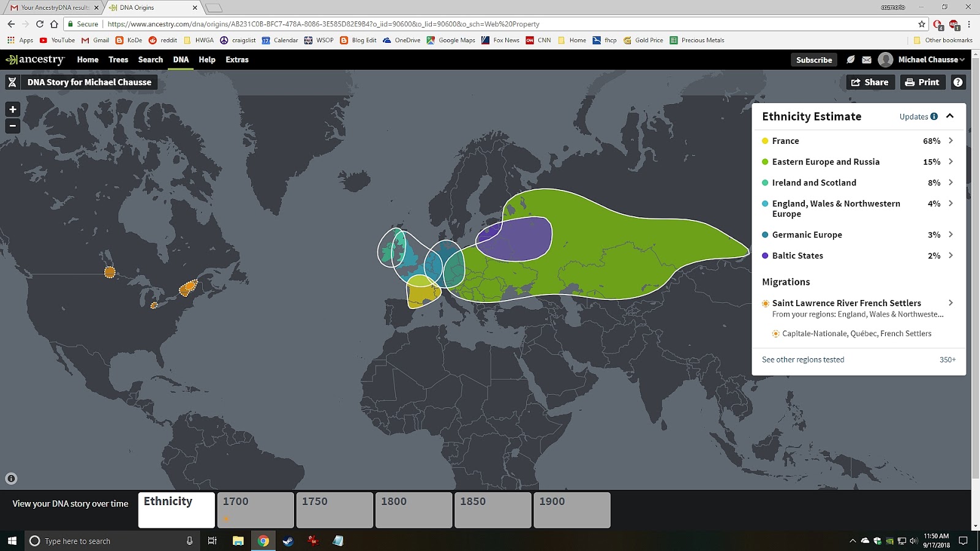Click the map info icon
The image size is (980, 551).
[x=11, y=479]
